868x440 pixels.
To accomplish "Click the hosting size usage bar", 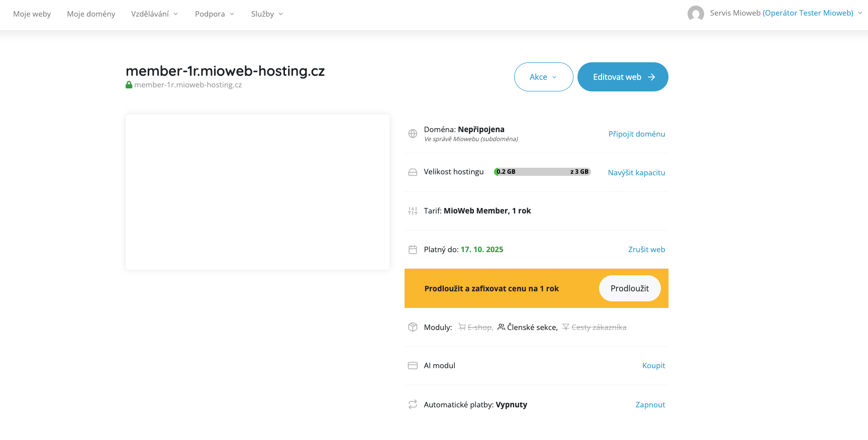I will coord(542,172).
